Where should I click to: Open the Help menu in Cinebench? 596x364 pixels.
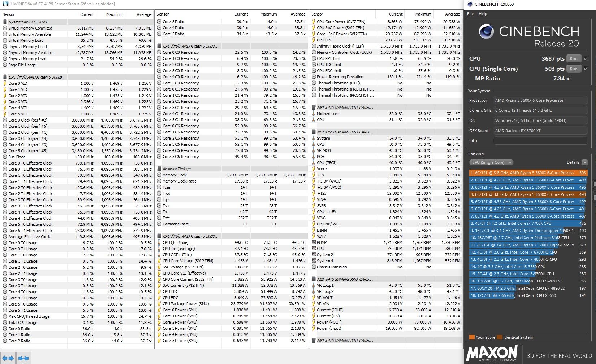(483, 14)
